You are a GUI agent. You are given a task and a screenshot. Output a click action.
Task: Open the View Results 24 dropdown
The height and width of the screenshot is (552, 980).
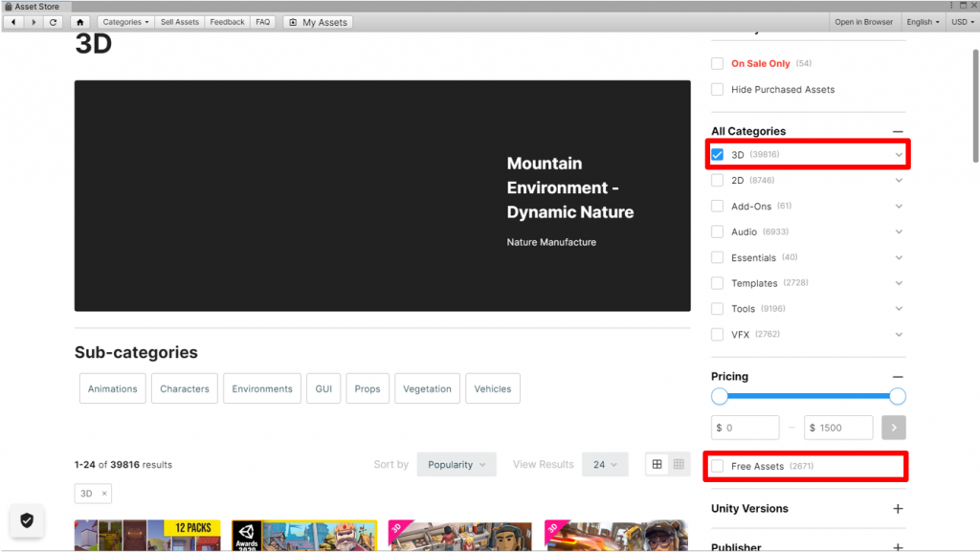605,465
